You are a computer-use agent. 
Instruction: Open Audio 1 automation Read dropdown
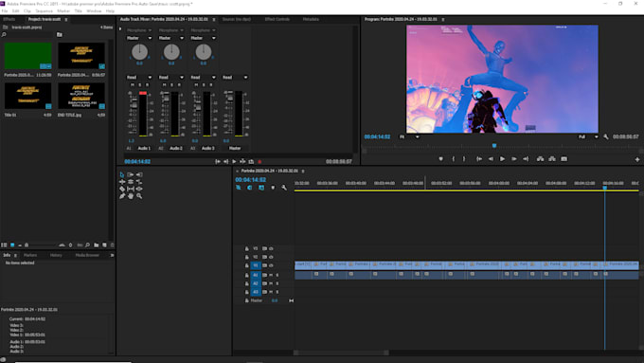click(139, 78)
